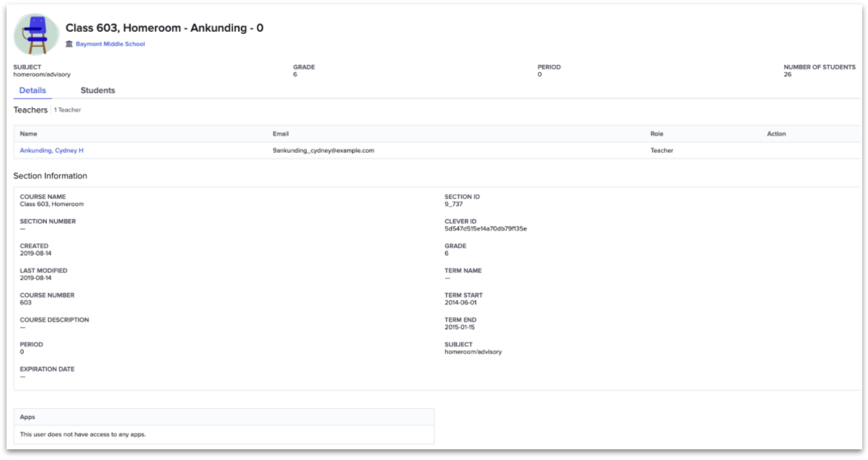The image size is (868, 460).
Task: Click the Action column header
Action: (778, 133)
